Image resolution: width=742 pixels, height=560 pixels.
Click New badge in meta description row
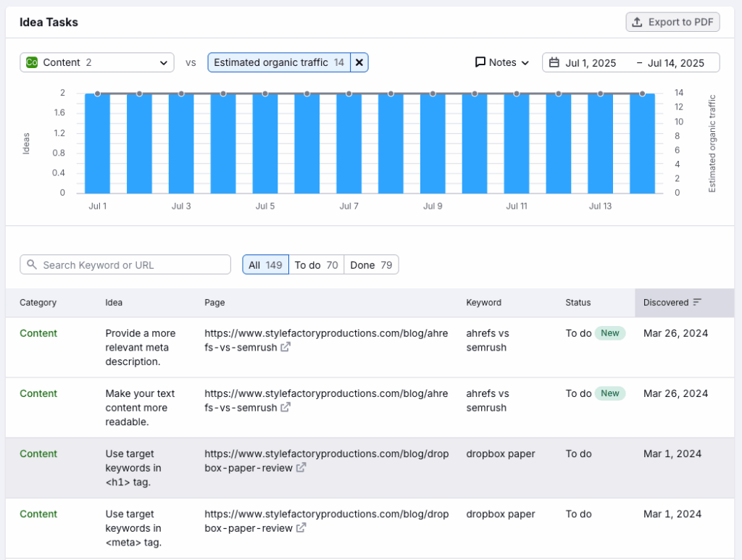point(610,333)
